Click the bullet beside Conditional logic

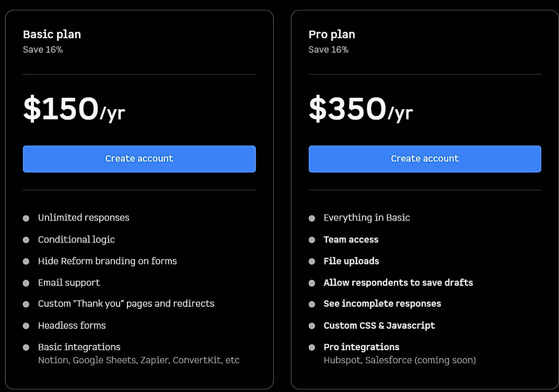[x=26, y=240]
